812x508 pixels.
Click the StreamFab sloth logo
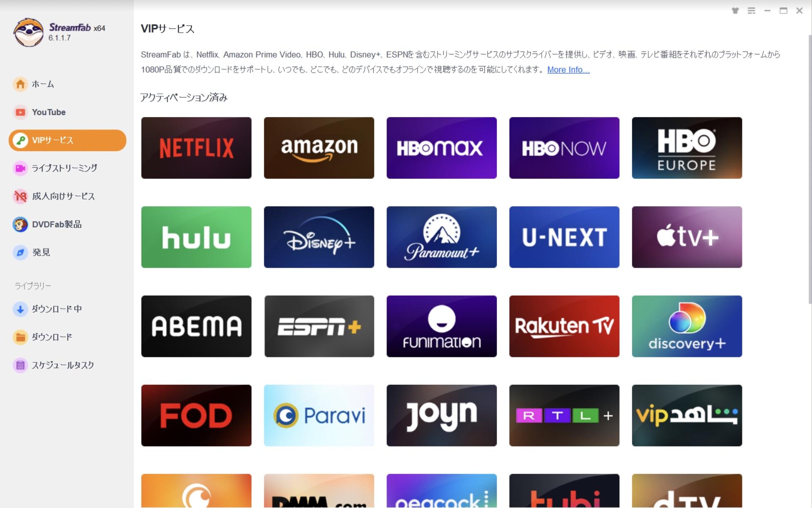pos(28,32)
